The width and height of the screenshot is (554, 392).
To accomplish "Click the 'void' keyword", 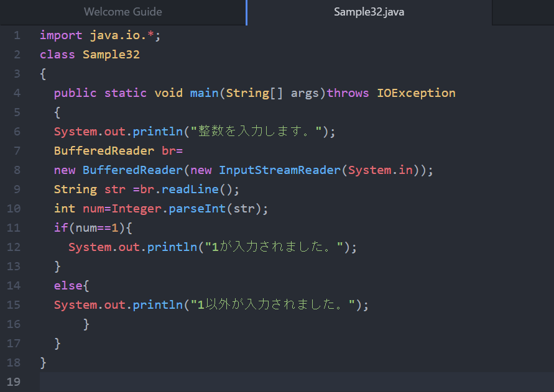I will tap(169, 93).
